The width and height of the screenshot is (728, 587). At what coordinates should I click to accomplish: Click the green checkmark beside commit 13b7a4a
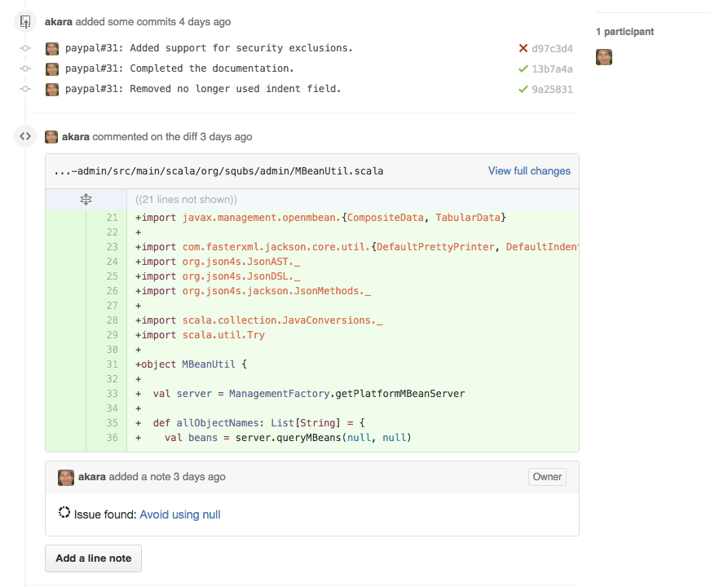pos(523,68)
